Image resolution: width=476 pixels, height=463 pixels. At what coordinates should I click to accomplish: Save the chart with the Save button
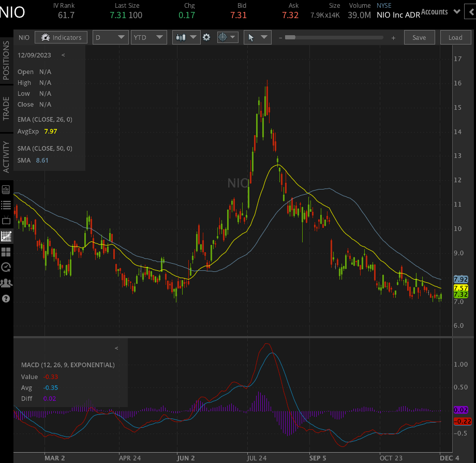coord(419,37)
